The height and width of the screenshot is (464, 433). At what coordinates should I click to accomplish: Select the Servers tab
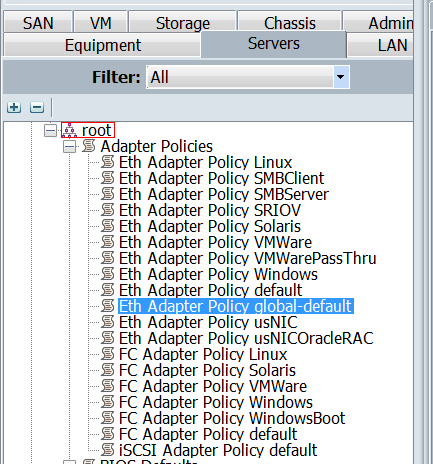[x=274, y=44]
